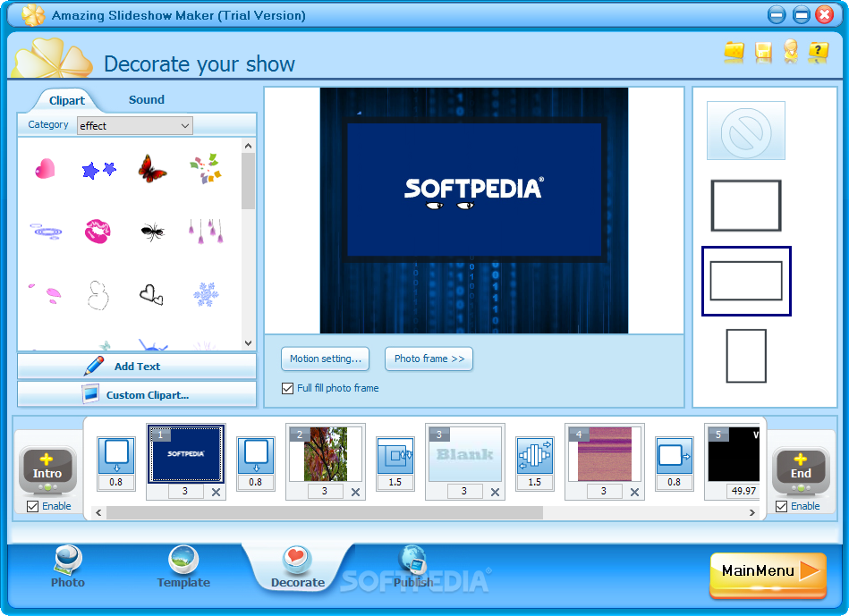Open transition between slides 2 and 3
This screenshot has height=616, width=849.
395,456
